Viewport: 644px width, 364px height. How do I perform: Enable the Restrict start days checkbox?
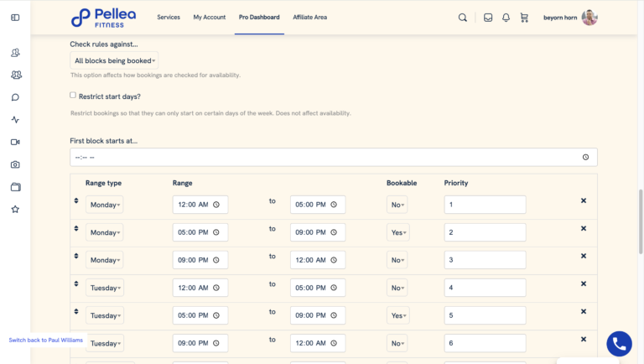click(73, 96)
